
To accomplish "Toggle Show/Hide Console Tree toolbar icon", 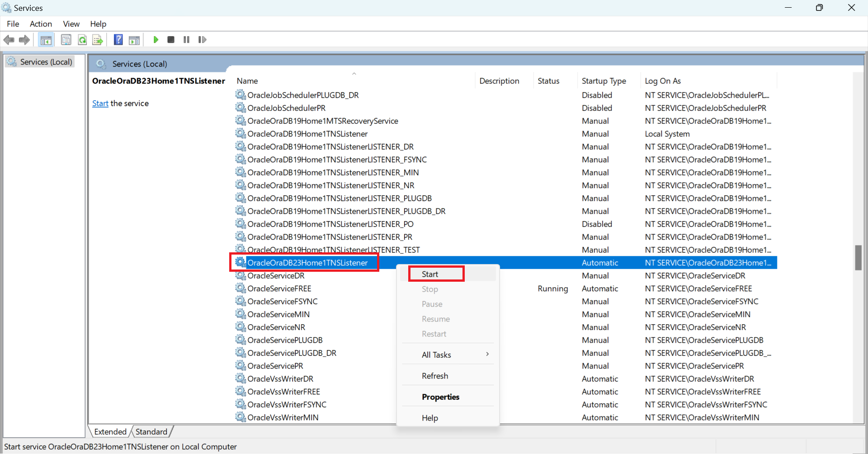I will [46, 40].
